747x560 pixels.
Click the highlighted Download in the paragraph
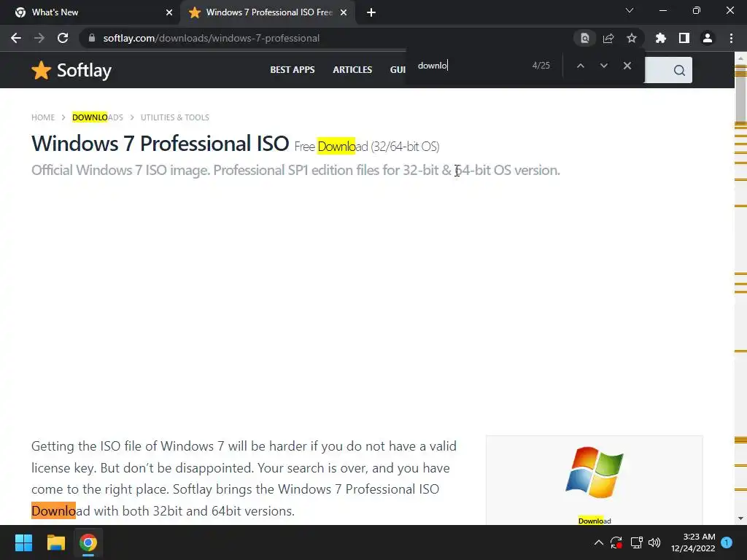click(x=53, y=511)
